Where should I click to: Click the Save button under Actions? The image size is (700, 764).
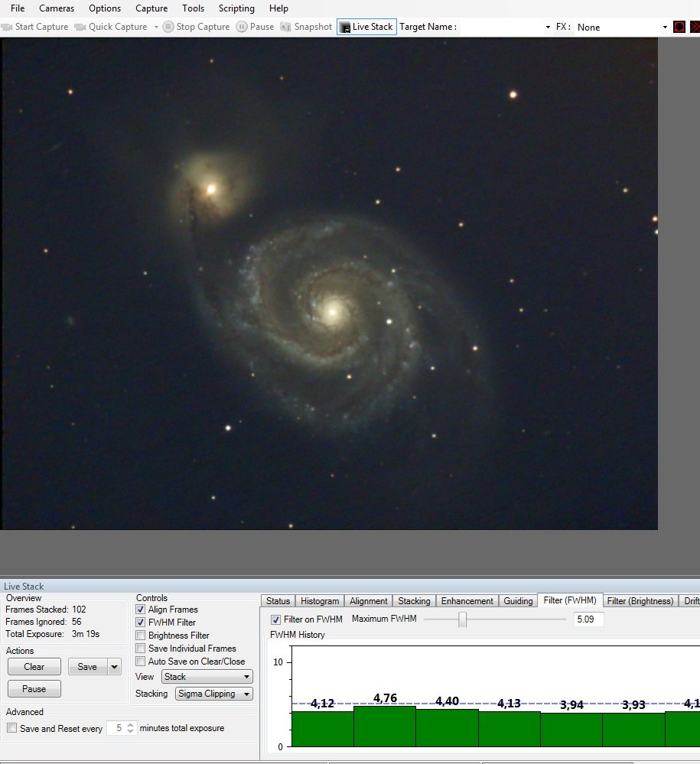87,667
